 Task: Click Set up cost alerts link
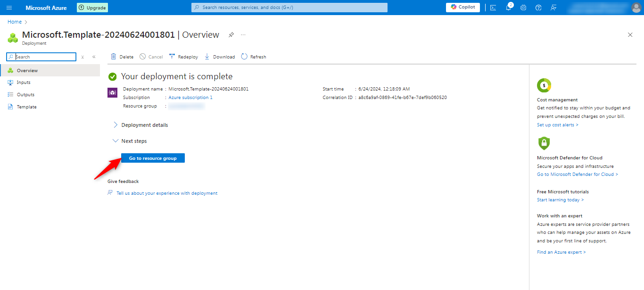[558, 125]
